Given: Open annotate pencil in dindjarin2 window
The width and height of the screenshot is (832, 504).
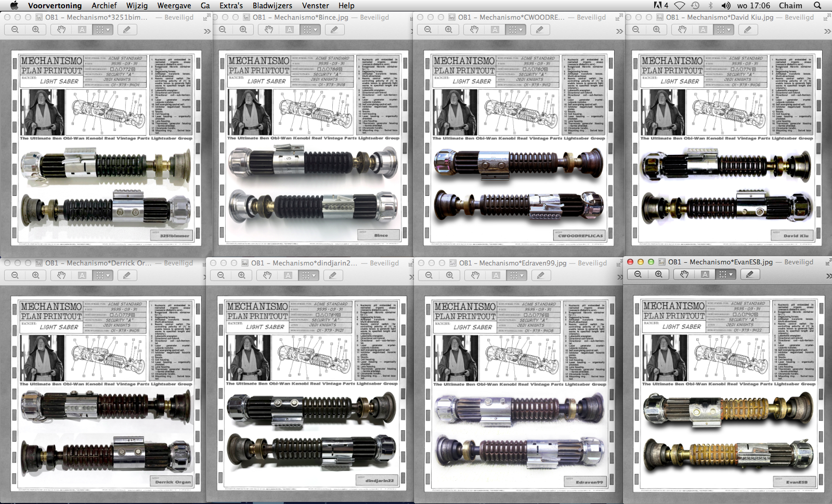Looking at the screenshot, I should coord(332,275).
